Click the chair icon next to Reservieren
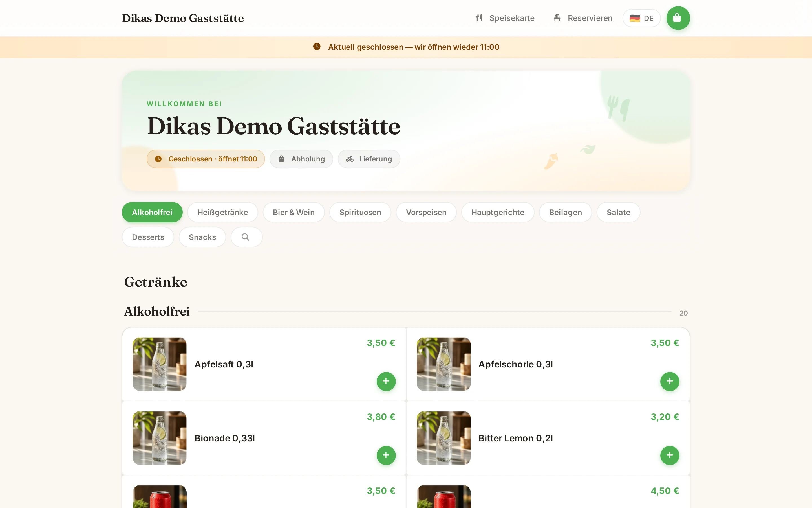Viewport: 812px width, 508px height. 557,18
